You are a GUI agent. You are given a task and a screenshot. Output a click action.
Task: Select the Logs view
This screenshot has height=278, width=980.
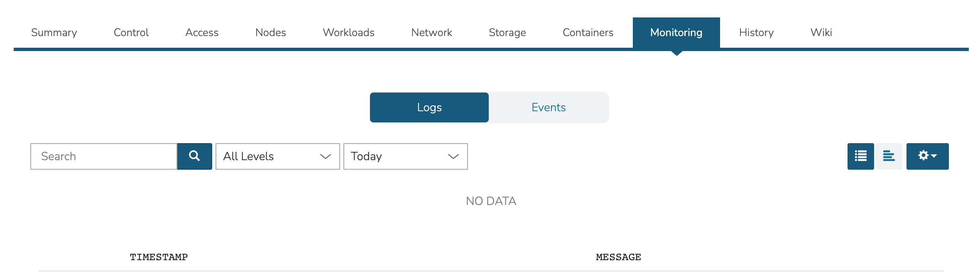pyautogui.click(x=429, y=107)
